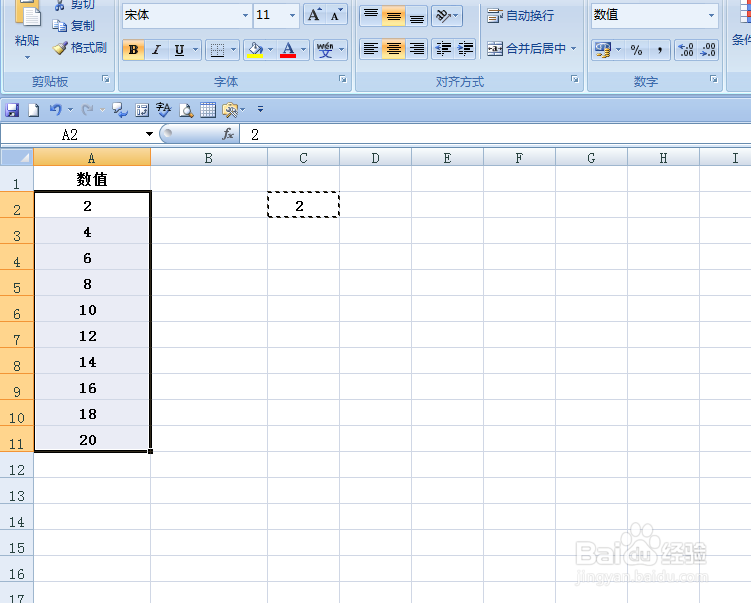Align text left
The image size is (751, 603).
coord(371,49)
